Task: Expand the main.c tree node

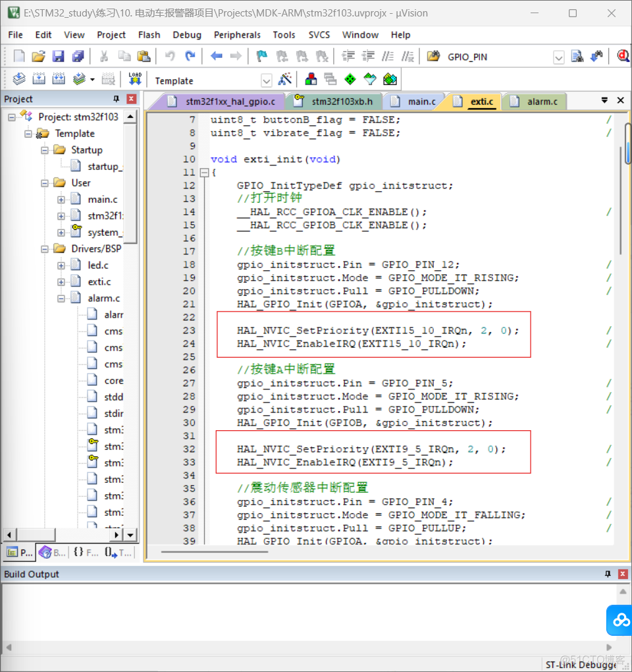Action: pyautogui.click(x=61, y=200)
